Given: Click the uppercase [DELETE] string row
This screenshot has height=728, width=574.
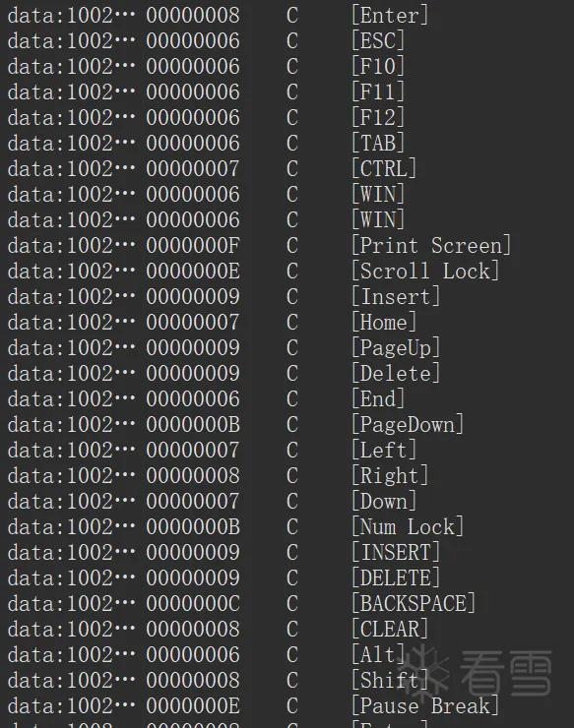Looking at the screenshot, I should 287,577.
